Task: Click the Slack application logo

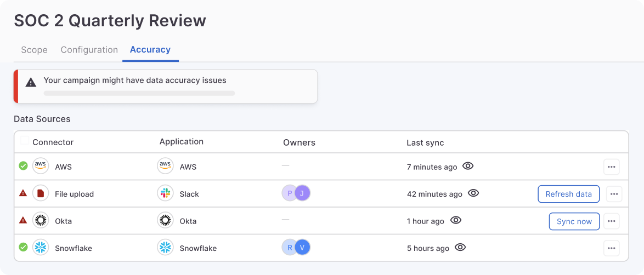Action: 165,194
